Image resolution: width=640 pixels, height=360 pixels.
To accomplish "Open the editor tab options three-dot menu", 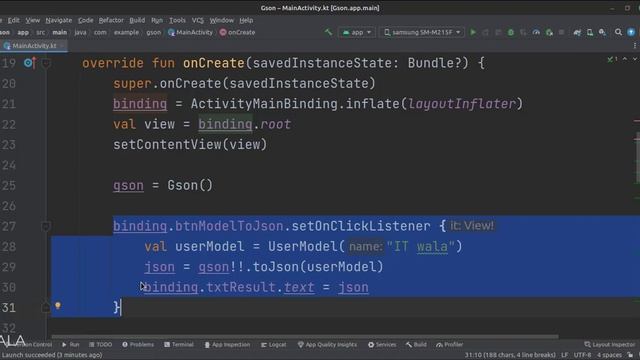I will point(635,46).
